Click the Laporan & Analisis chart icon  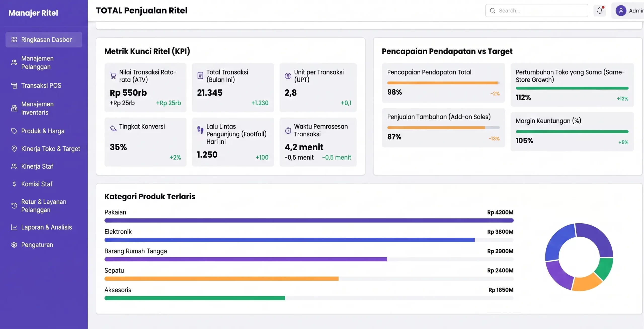tap(14, 227)
